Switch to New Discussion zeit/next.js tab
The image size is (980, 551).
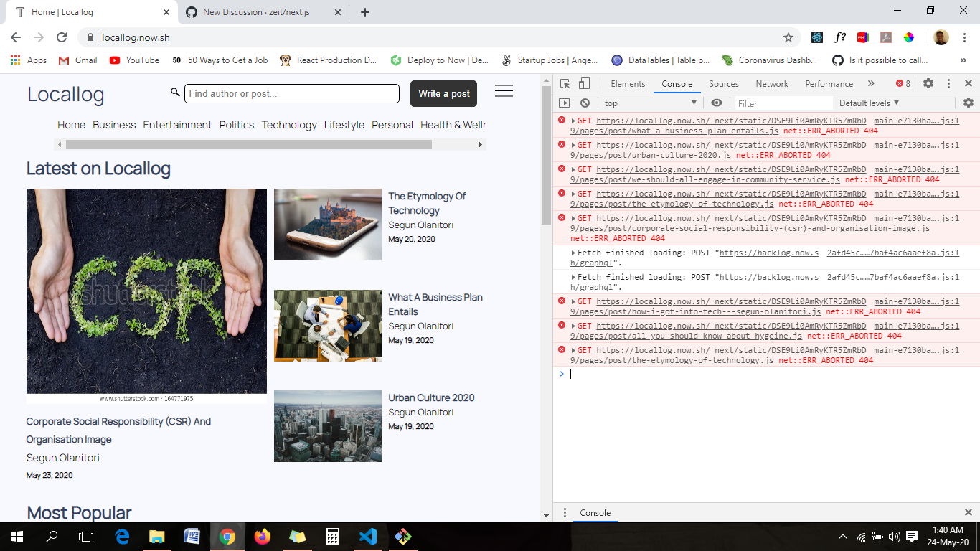263,12
